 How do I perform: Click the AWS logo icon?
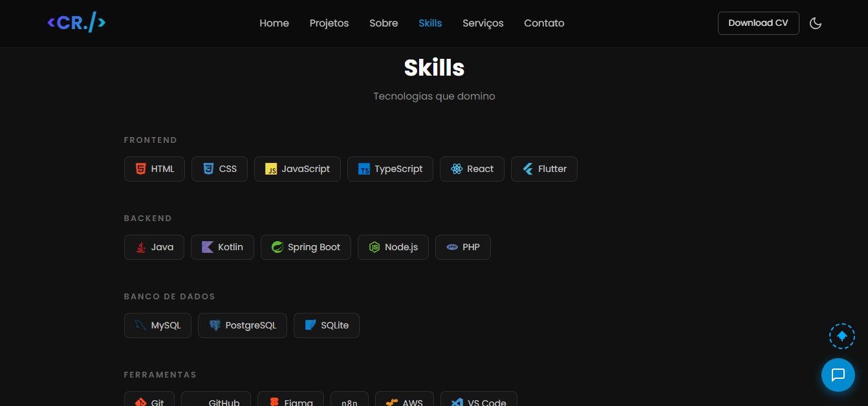pyautogui.click(x=392, y=402)
